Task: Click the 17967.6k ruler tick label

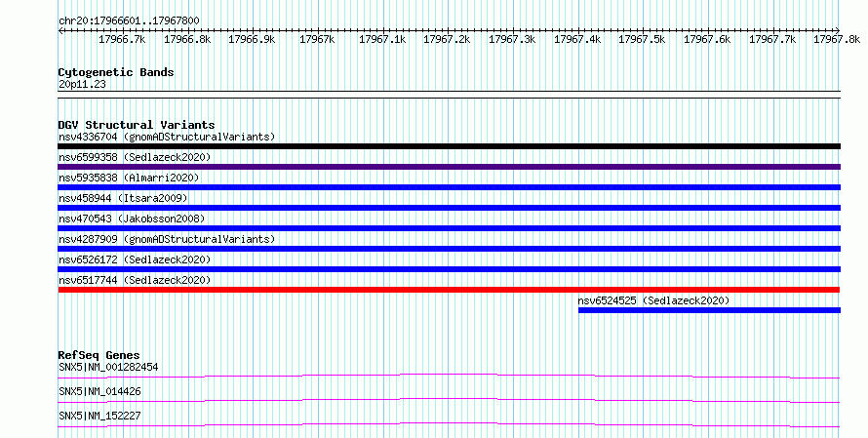Action: coord(707,39)
